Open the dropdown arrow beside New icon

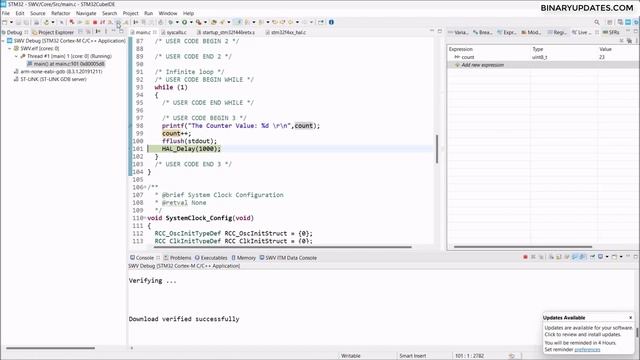(11, 22)
